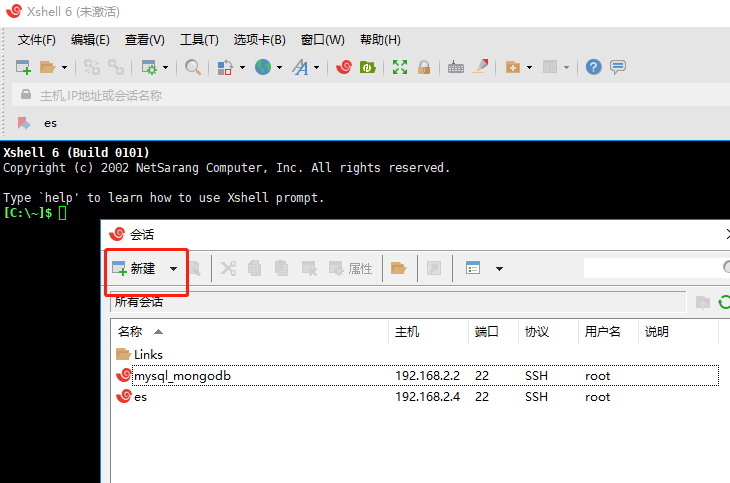Open the 查看(V) menu
Screen dimensions: 730x483
(145, 40)
